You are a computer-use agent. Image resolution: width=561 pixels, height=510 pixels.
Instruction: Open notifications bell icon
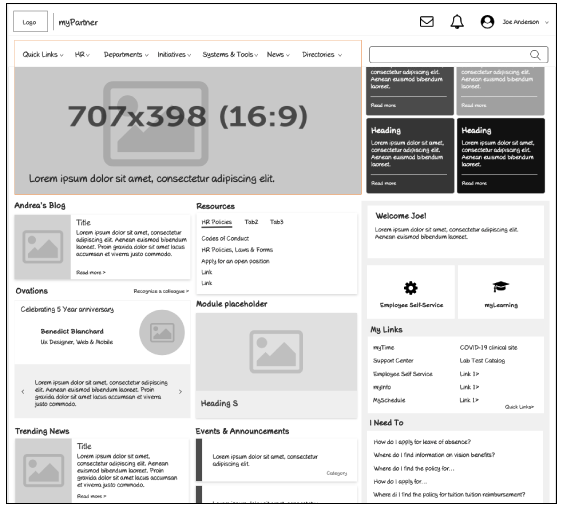[457, 22]
